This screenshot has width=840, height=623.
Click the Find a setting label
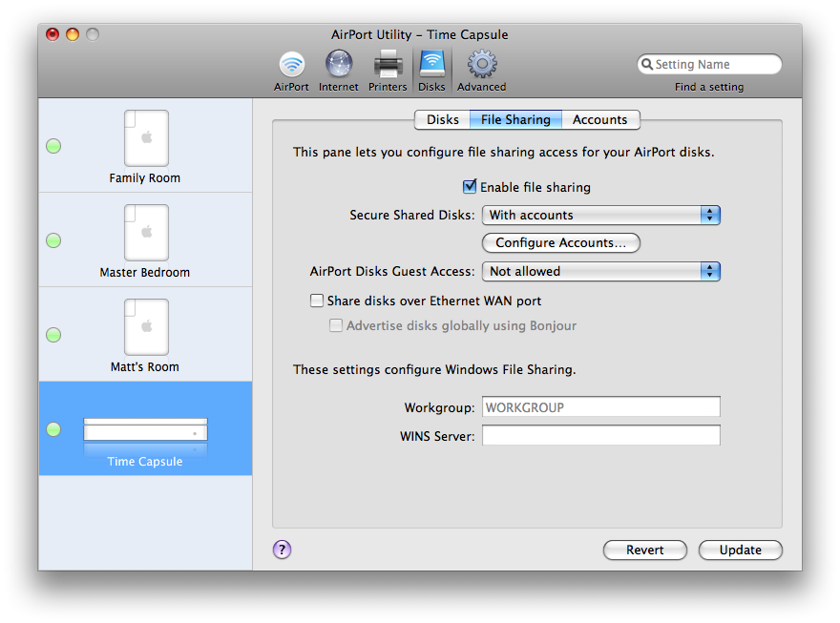pos(709,87)
